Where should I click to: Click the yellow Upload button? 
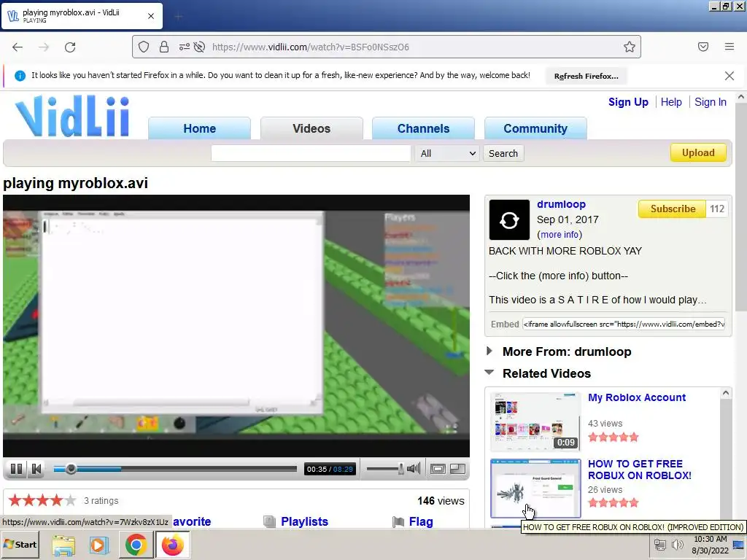pos(698,153)
